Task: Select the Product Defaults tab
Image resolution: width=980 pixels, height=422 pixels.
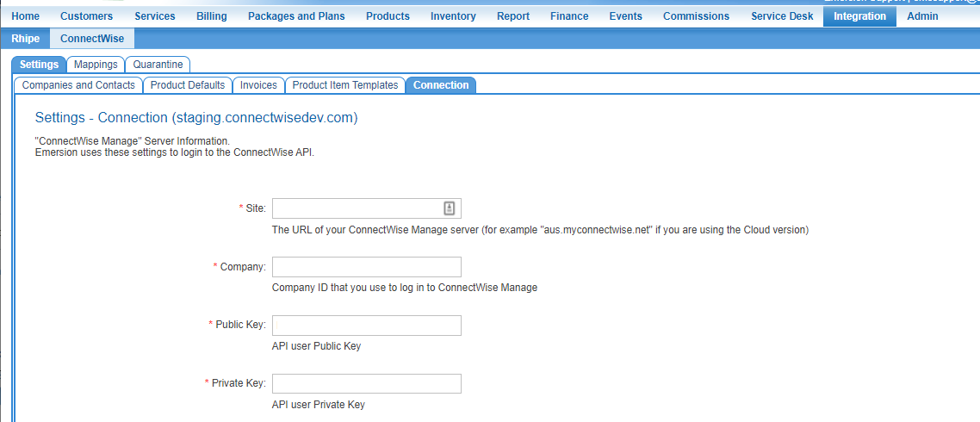Action: coord(188,85)
